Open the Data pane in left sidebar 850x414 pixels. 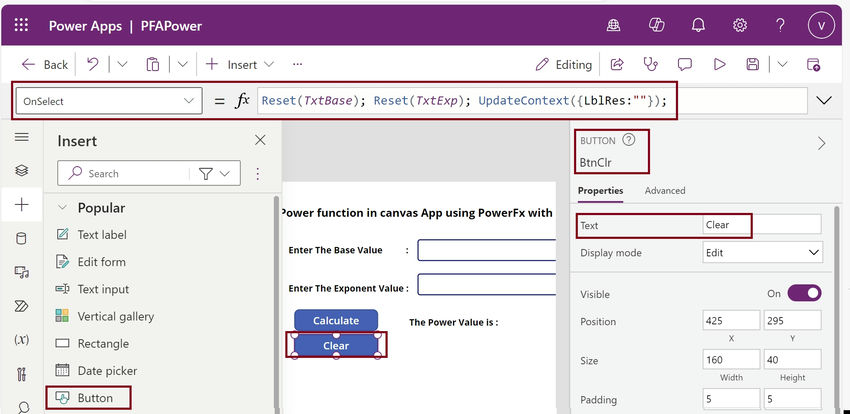pyautogui.click(x=22, y=238)
